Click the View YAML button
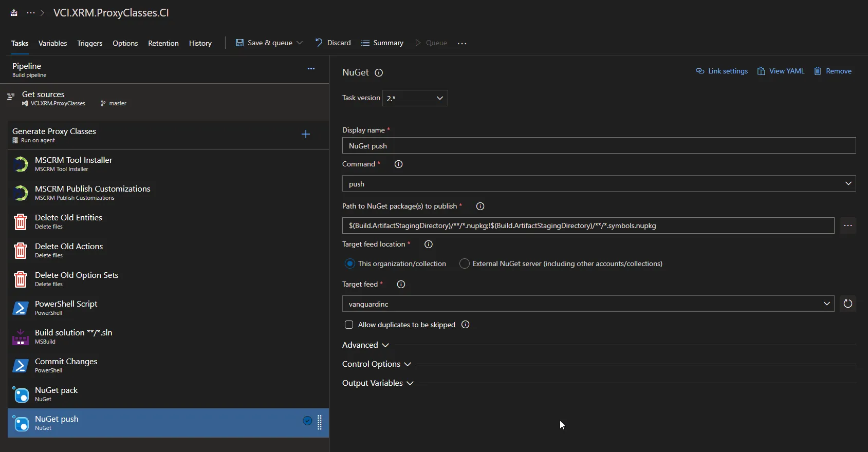This screenshot has width=868, height=452. coord(781,71)
